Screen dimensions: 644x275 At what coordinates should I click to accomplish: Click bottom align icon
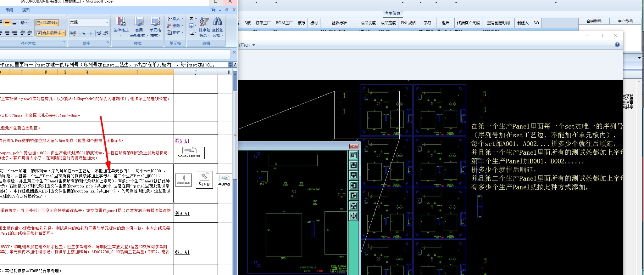point(14,23)
